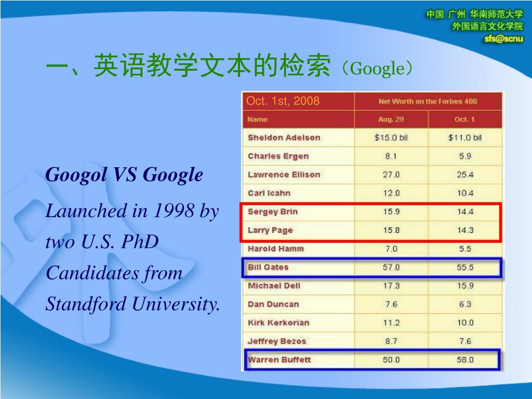Click the 11.2 value for Kirk Kerkorian
Screen dimensions: 532x399
tap(391, 323)
